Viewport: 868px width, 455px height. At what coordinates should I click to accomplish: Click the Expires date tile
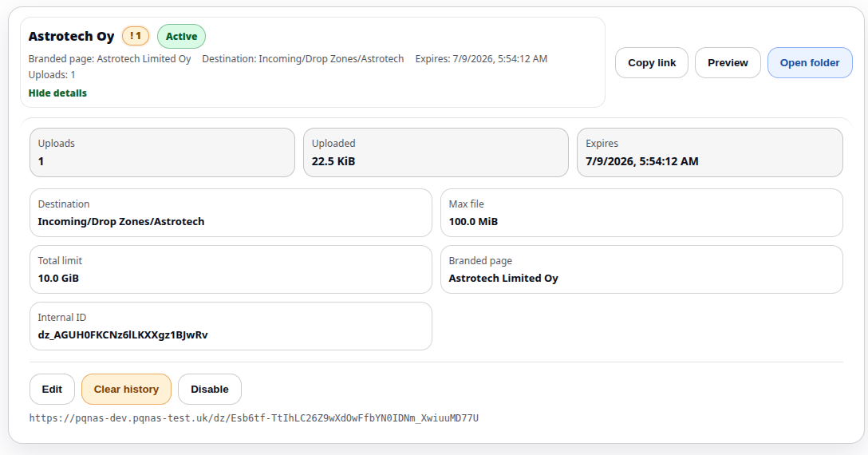(x=710, y=152)
